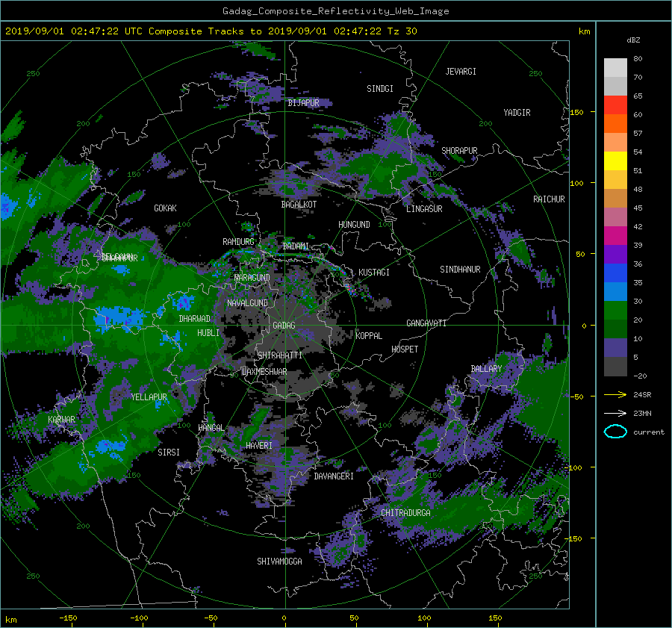This screenshot has width=672, height=628.
Task: Click the dark gray -20 dBZ color swatch
Action: (615, 367)
